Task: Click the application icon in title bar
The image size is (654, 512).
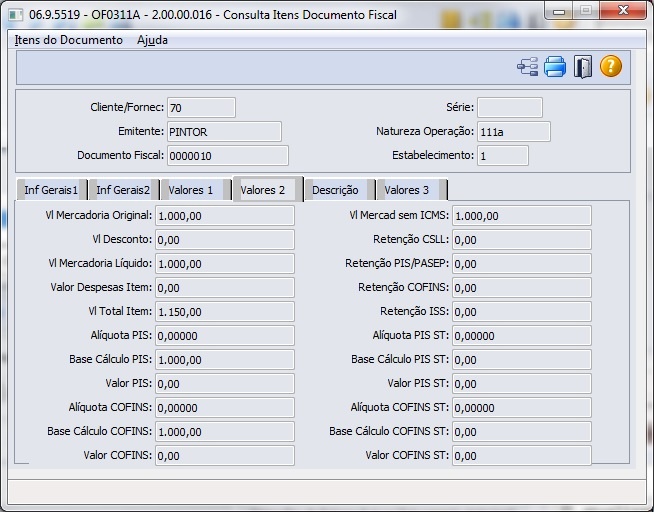Action: pyautogui.click(x=15, y=15)
